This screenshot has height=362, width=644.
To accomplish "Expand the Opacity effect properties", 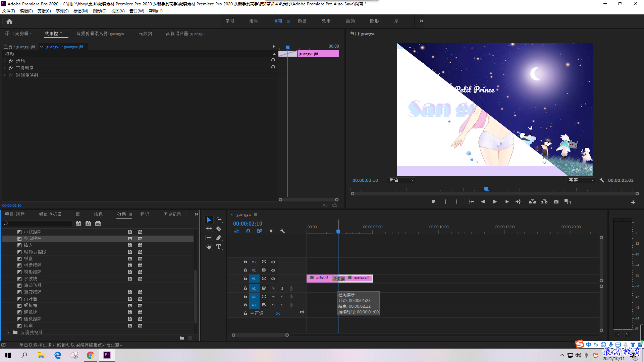I will tap(5, 68).
